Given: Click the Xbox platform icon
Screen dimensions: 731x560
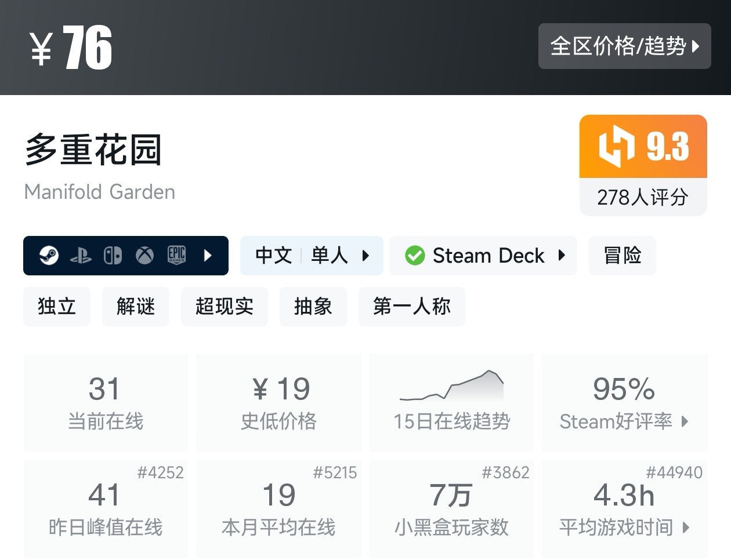Looking at the screenshot, I should [145, 255].
